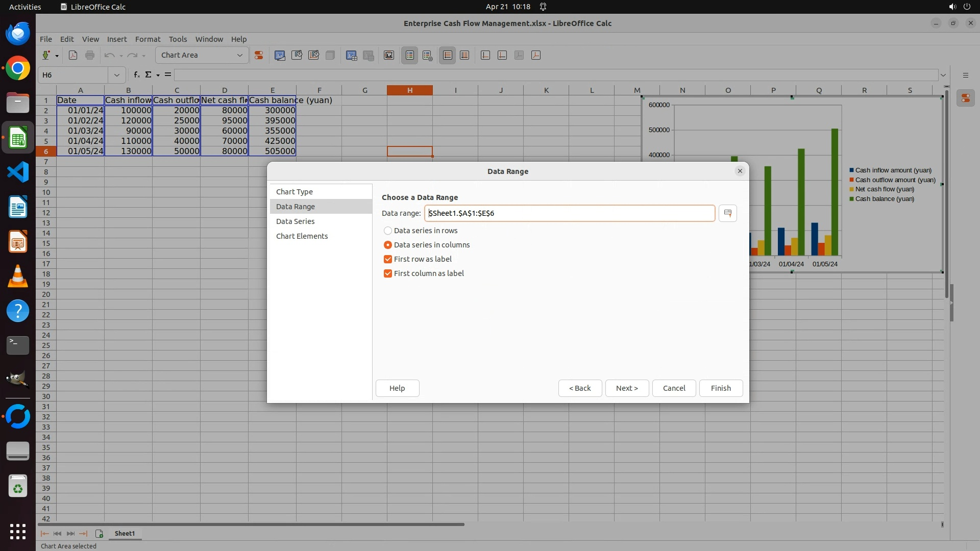980x551 pixels.
Task: Click the Finish button
Action: click(720, 388)
